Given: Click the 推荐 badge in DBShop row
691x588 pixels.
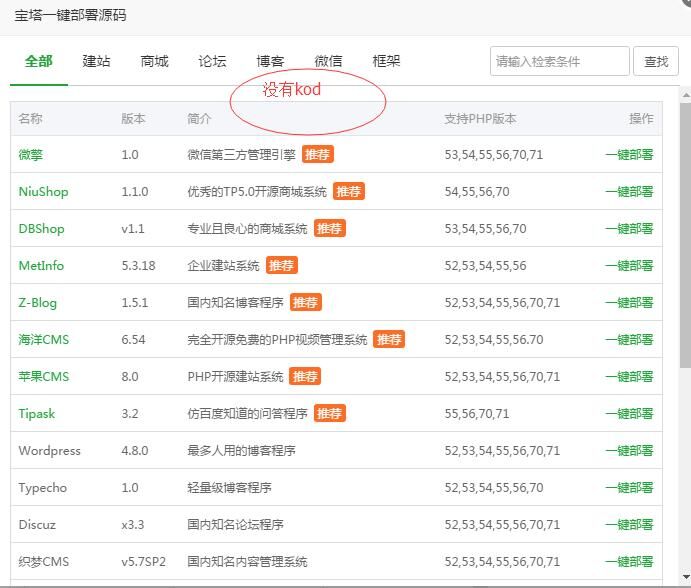Looking at the screenshot, I should coord(330,229).
